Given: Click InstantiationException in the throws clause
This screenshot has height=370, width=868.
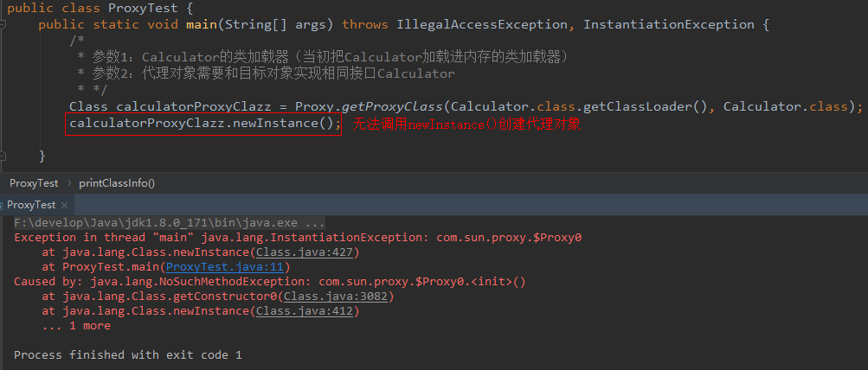Looking at the screenshot, I should coord(669,24).
